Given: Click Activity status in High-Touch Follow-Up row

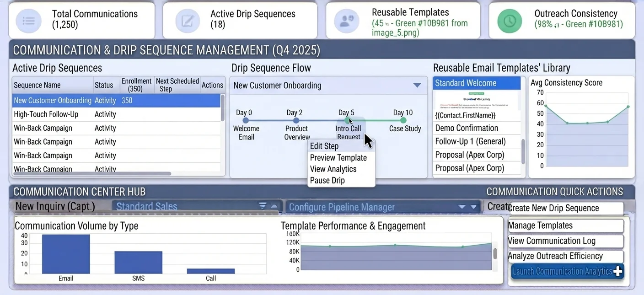Looking at the screenshot, I should click(x=105, y=114).
